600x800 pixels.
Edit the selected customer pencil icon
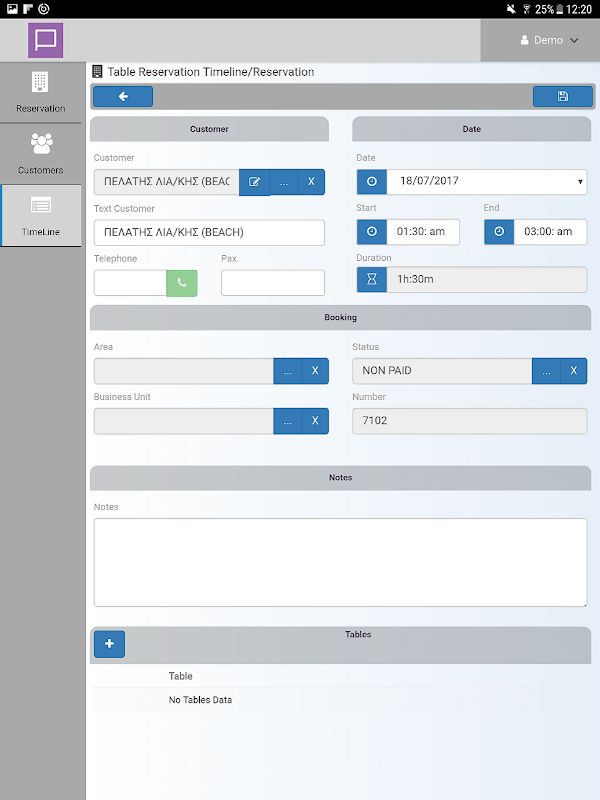click(x=254, y=182)
